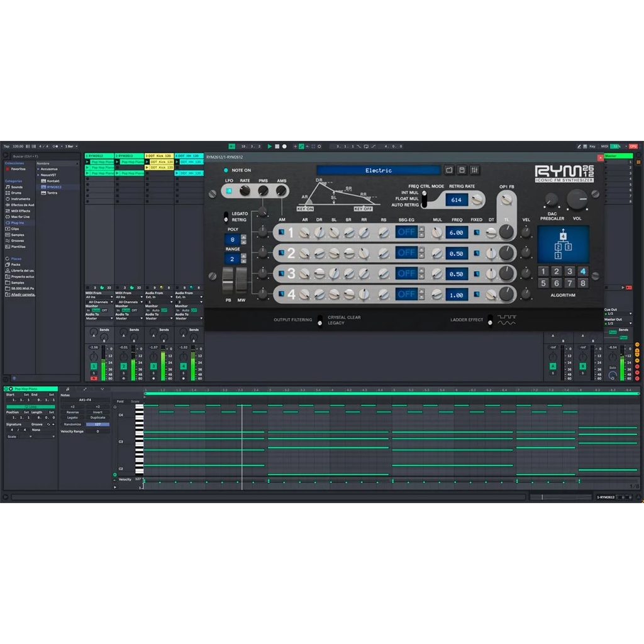
Task: Step up operator 1 SSG-EG mode
Action: click(421, 229)
